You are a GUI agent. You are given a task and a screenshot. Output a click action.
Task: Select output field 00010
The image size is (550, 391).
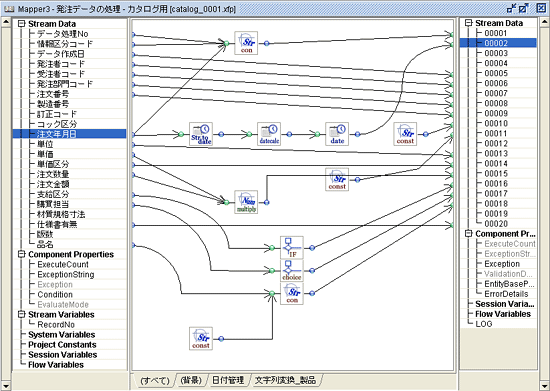(496, 123)
